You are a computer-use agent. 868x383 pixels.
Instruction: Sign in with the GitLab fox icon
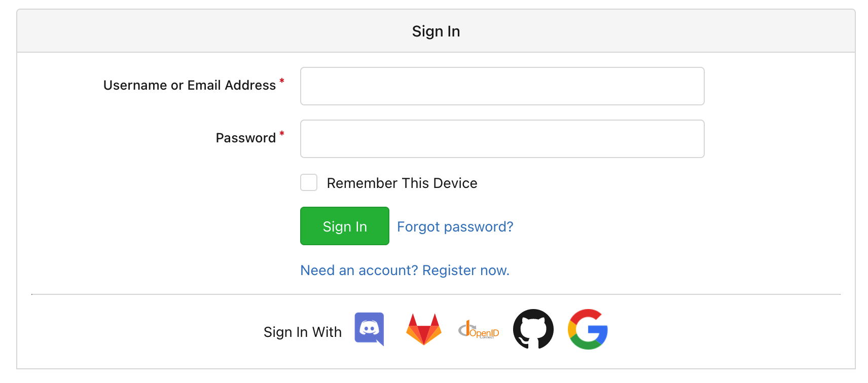[x=423, y=329]
